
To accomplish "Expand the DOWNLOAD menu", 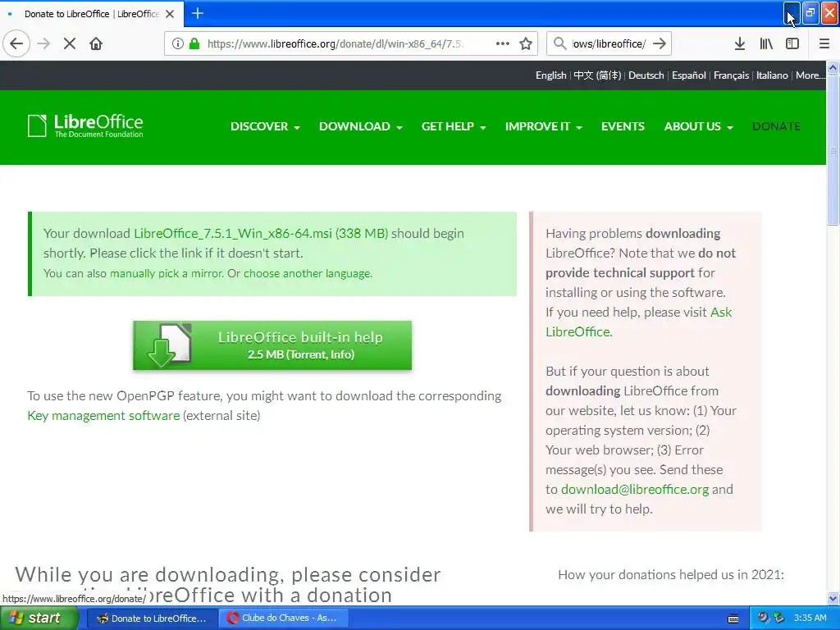I will (361, 126).
